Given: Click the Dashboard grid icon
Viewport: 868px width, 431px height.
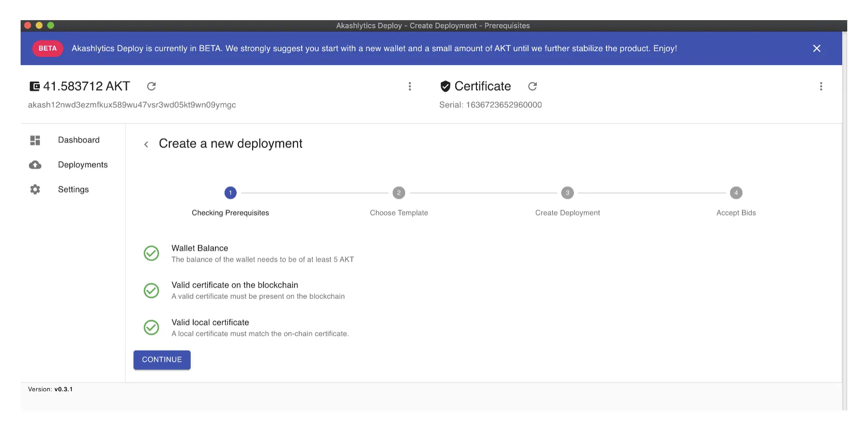Looking at the screenshot, I should point(35,140).
